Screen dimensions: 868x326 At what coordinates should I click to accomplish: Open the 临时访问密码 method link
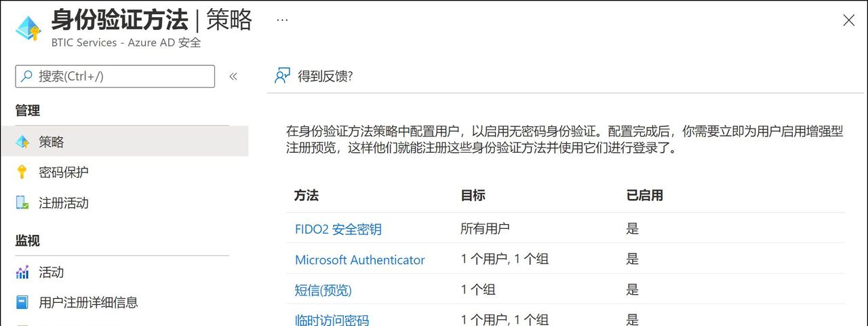coord(332,319)
